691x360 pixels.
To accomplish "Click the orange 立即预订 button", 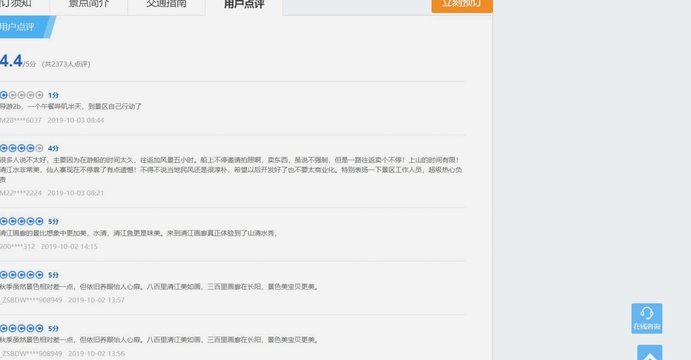I will [462, 4].
